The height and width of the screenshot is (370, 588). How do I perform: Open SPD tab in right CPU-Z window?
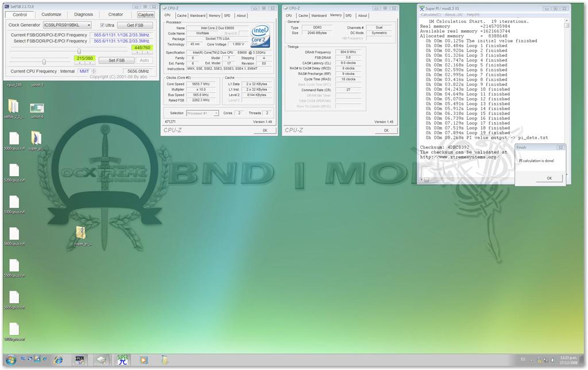[349, 15]
